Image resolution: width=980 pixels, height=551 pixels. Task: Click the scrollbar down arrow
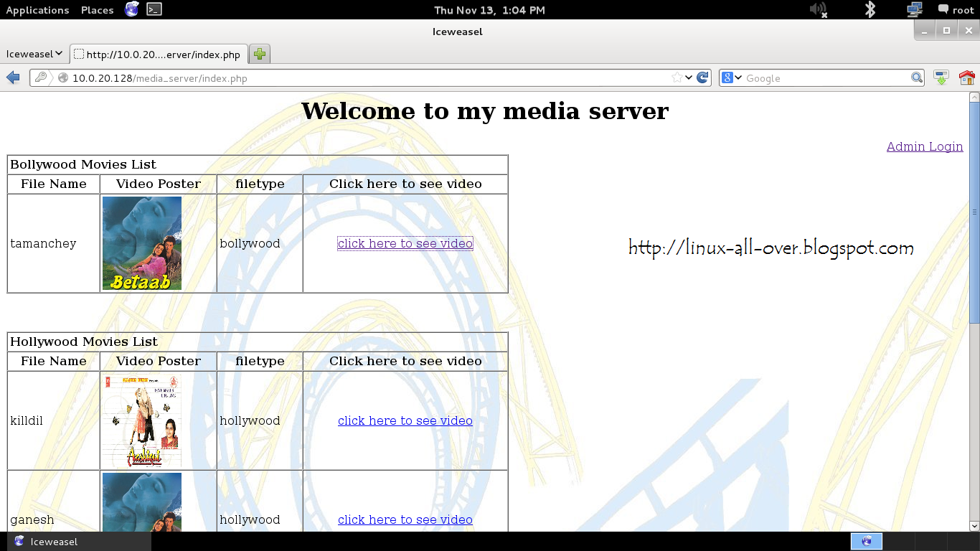pos(974,526)
